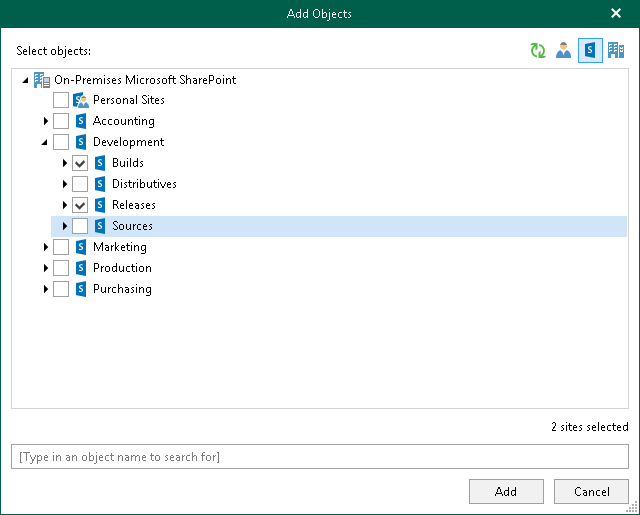640x515 pixels.
Task: Select the Releases tree item
Action: (x=134, y=205)
